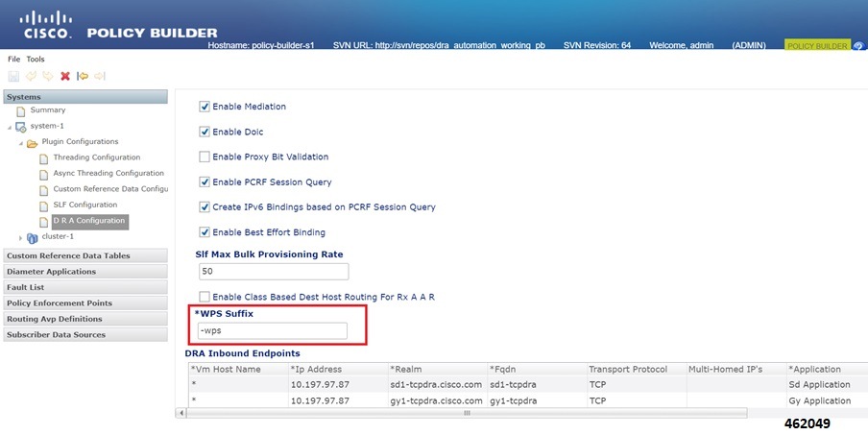Expand the Custom Reference Data Tables section

coord(85,255)
